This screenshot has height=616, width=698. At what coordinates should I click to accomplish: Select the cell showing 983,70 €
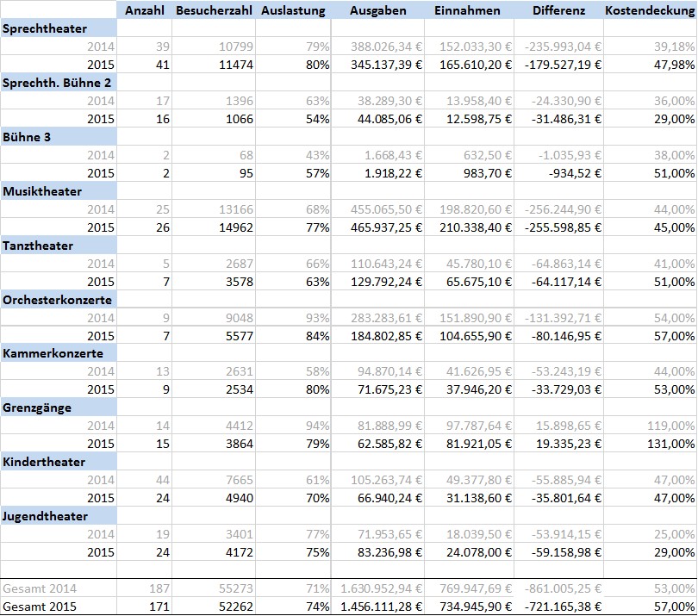pyautogui.click(x=469, y=173)
